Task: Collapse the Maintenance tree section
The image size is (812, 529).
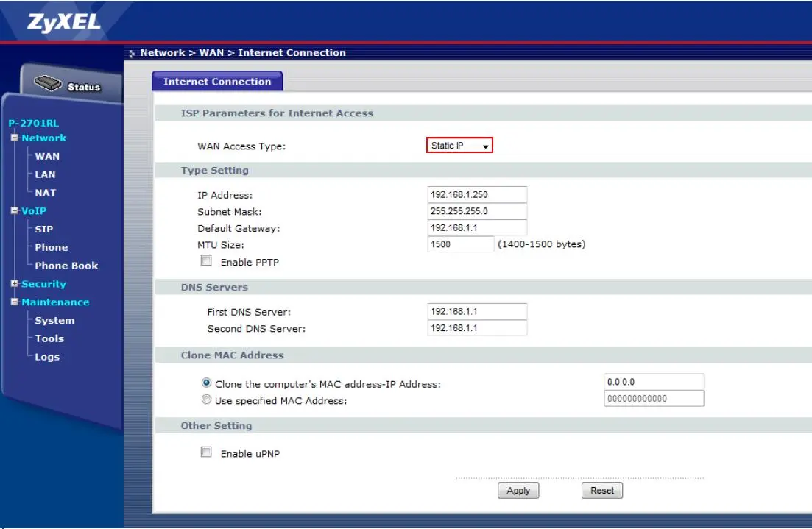Action: (x=15, y=302)
